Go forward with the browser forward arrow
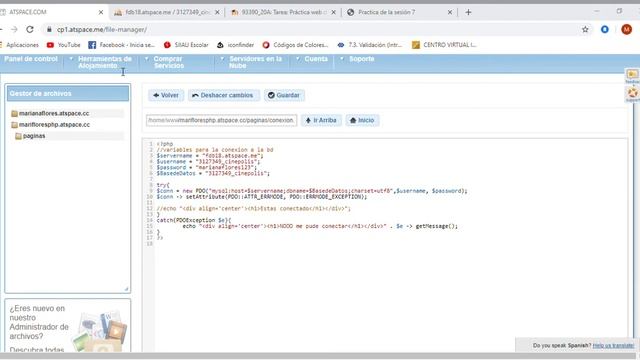The height and width of the screenshot is (360, 640). click(x=14, y=29)
